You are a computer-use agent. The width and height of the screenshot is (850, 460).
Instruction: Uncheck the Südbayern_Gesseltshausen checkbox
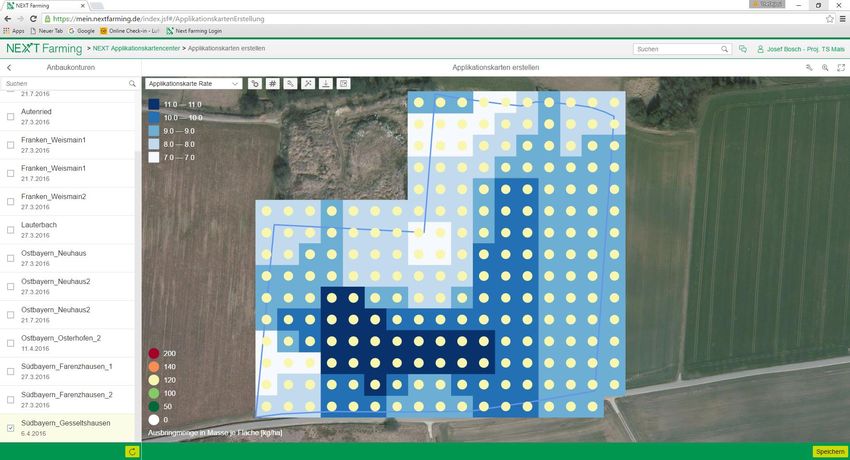pos(11,428)
